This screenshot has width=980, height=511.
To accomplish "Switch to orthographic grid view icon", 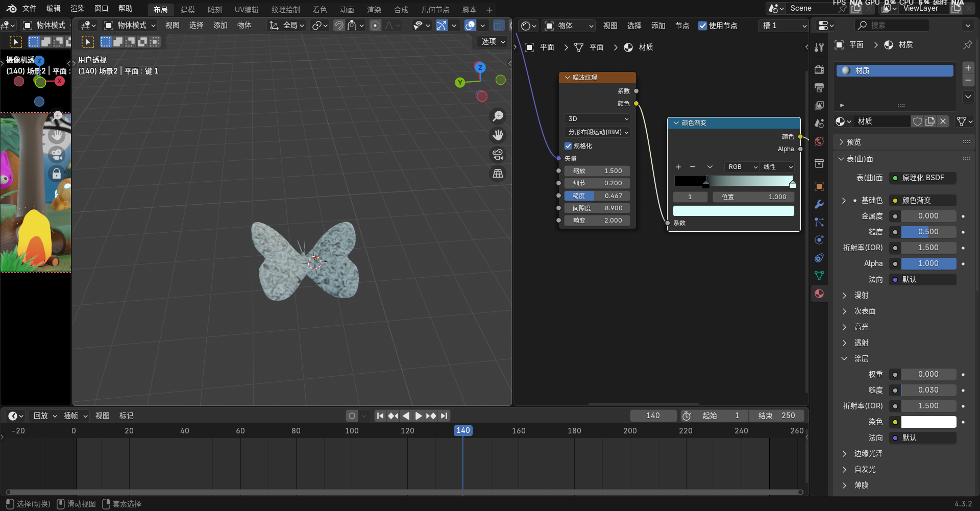I will click(498, 174).
